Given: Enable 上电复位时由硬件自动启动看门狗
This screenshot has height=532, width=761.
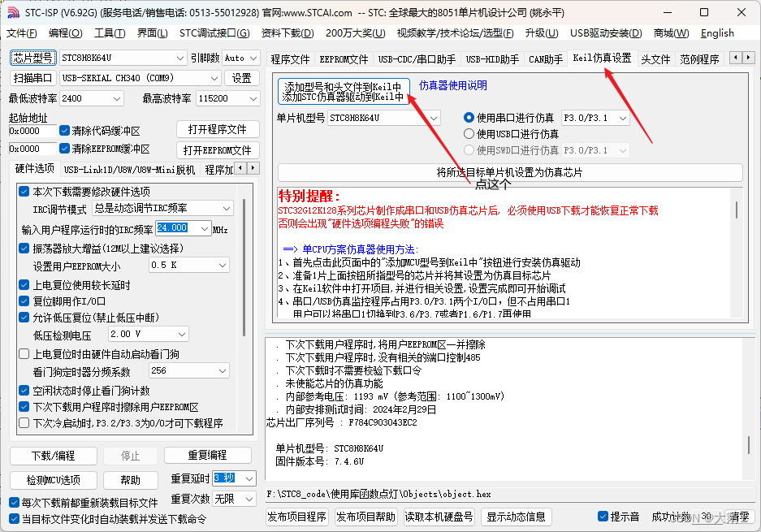Looking at the screenshot, I should pyautogui.click(x=24, y=354).
